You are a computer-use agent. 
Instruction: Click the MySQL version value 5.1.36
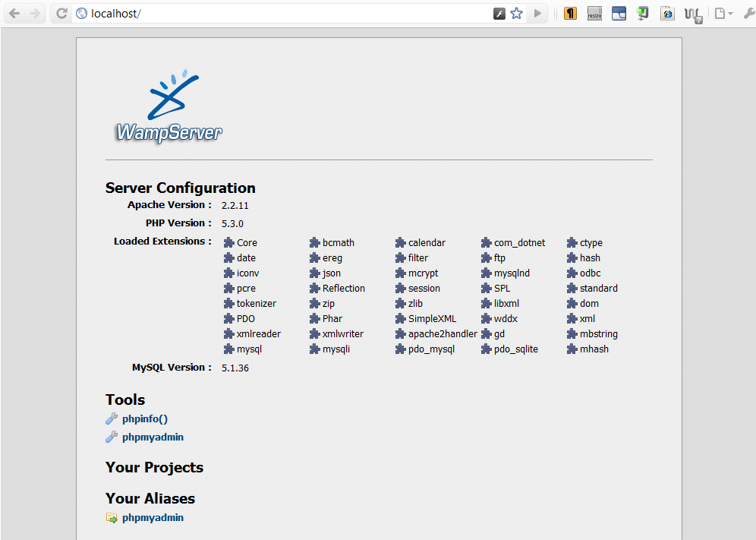point(235,368)
